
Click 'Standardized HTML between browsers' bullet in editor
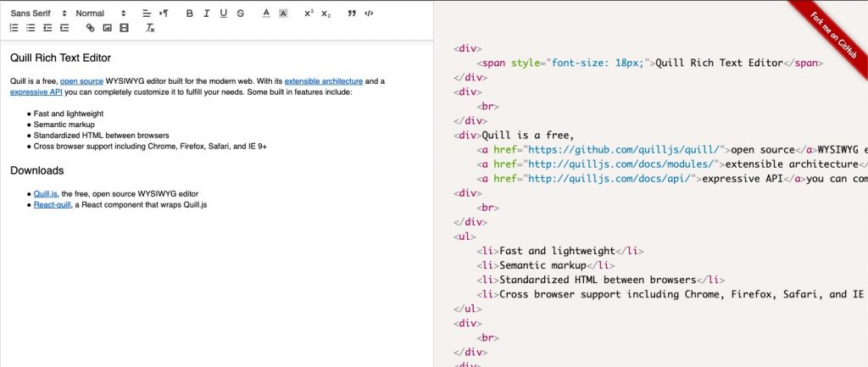click(102, 135)
